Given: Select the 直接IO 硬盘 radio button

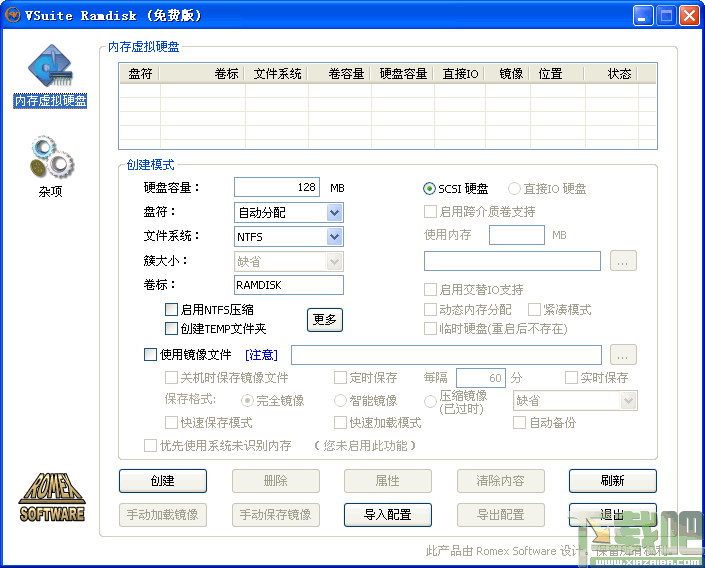Looking at the screenshot, I should coord(514,188).
